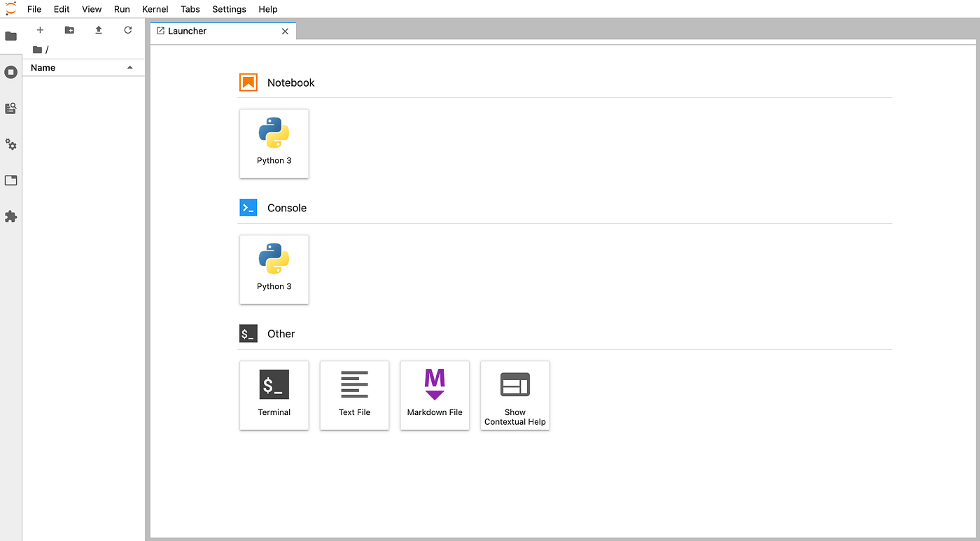
Task: Upload files using the upload icon
Action: point(98,30)
